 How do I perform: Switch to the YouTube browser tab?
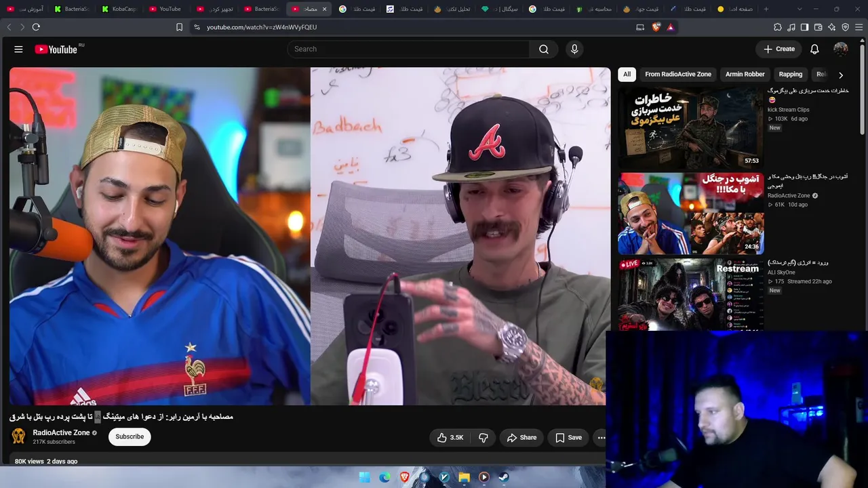166,9
